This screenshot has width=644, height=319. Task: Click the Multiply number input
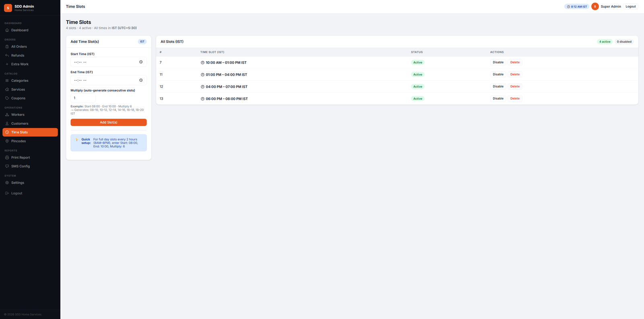point(83,98)
